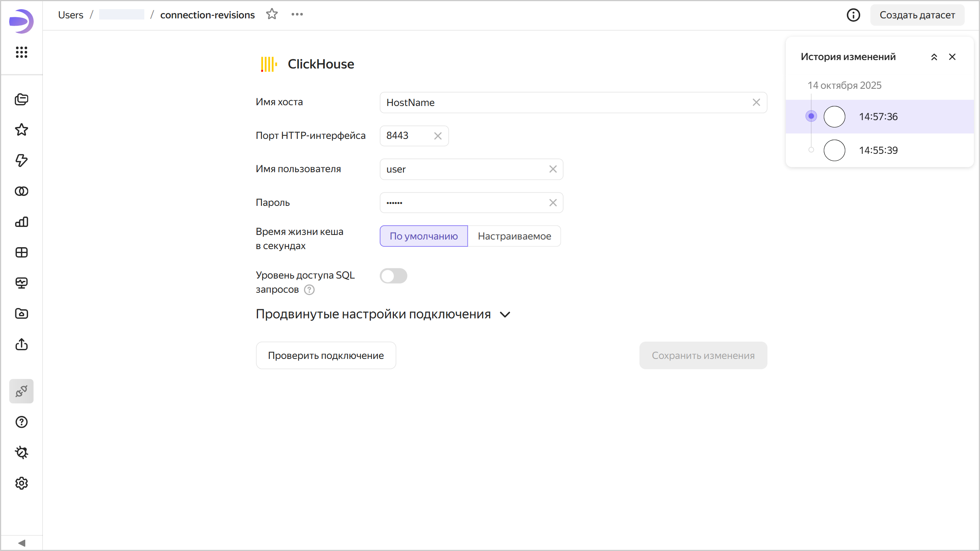Screen dimensions: 980x551
Task: Open dashboards grid icon in sidebar
Action: [x=21, y=253]
